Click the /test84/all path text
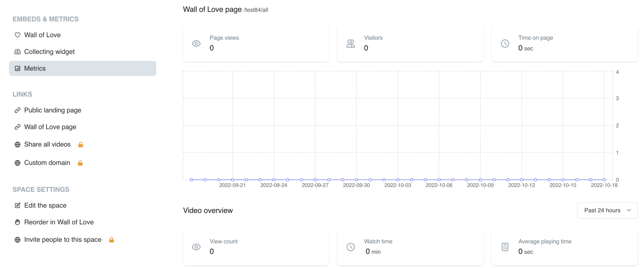 (x=256, y=10)
